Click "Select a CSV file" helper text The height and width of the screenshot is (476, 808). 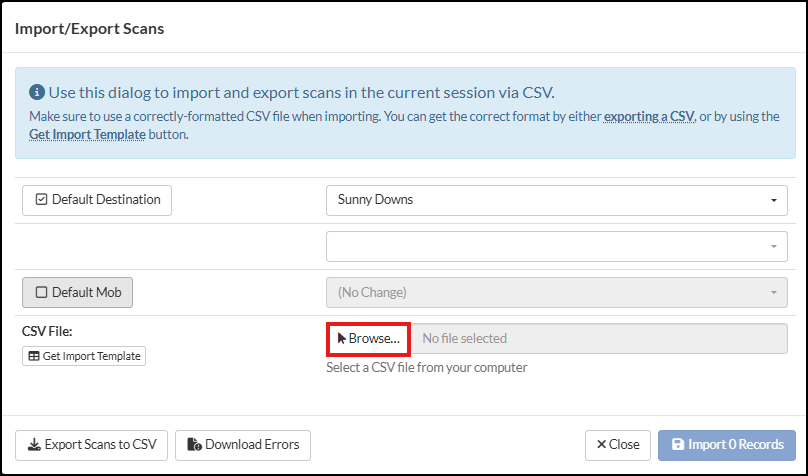point(427,367)
